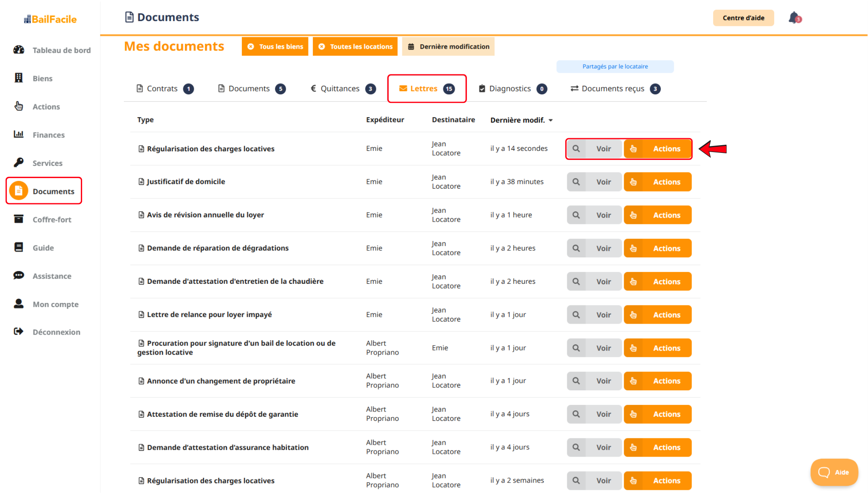Click the Finances chart icon
This screenshot has height=494, width=868.
pos(19,135)
